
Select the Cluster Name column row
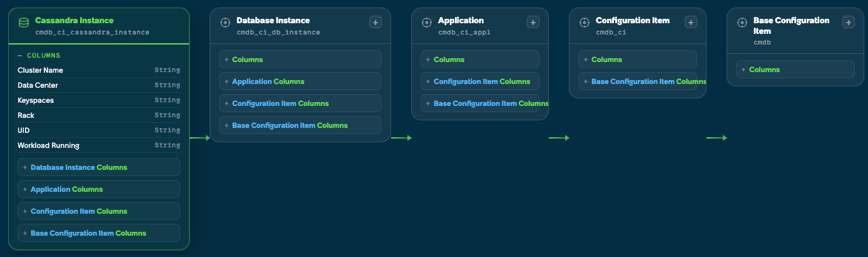tap(99, 70)
